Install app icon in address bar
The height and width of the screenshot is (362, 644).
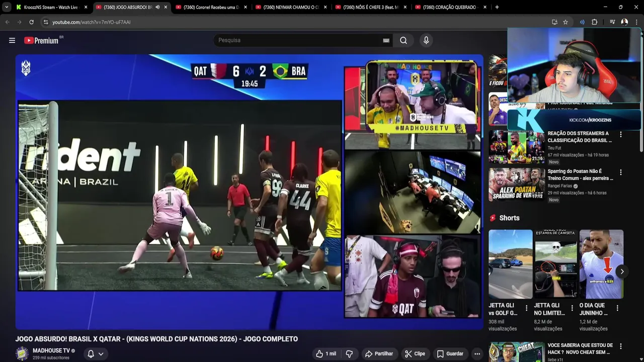point(554,22)
